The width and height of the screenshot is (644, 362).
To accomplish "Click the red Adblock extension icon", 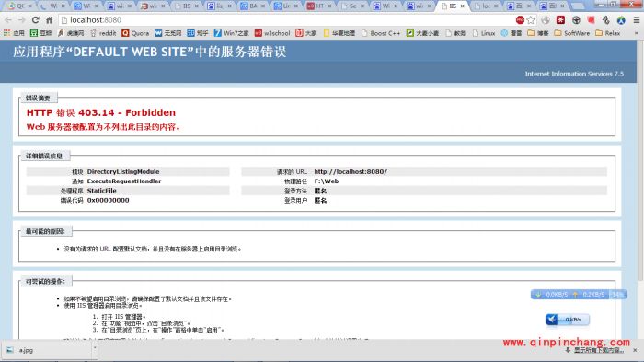I will pyautogui.click(x=520, y=19).
